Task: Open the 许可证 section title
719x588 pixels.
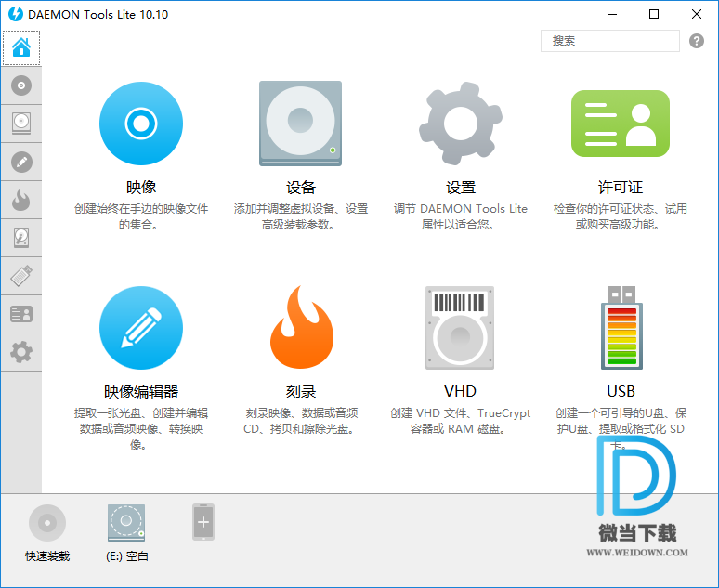Action: tap(621, 187)
